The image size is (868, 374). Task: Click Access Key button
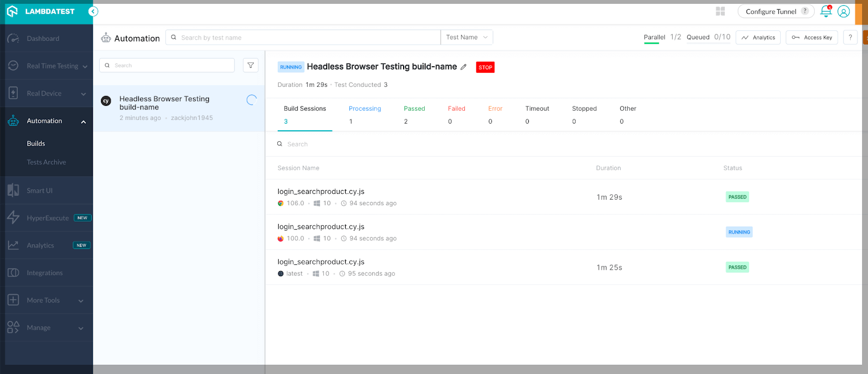[812, 37]
